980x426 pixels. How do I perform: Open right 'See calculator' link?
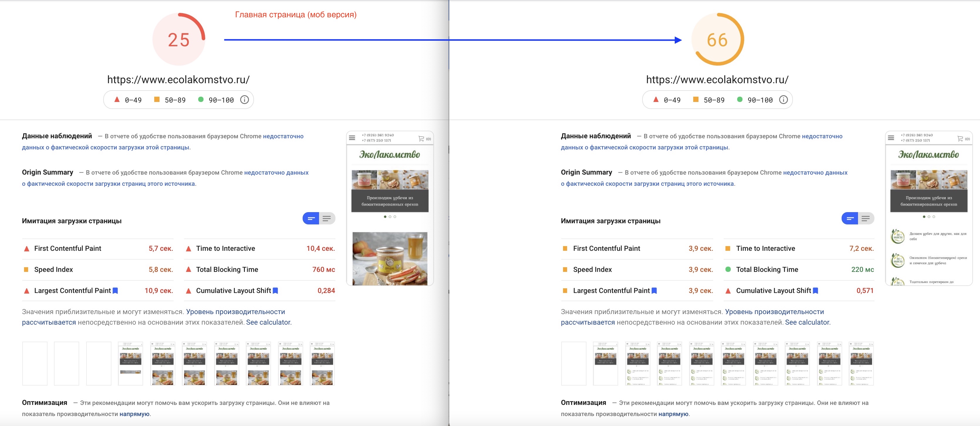(807, 322)
